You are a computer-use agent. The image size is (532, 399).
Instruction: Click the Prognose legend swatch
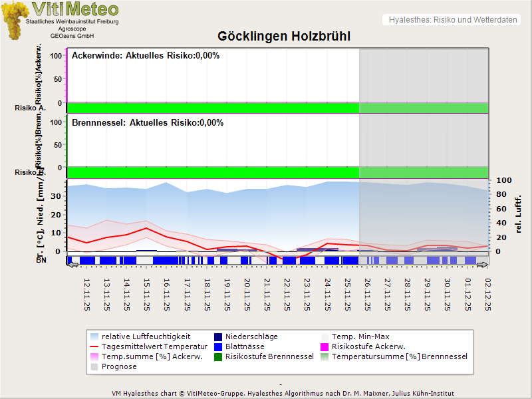pyautogui.click(x=95, y=366)
